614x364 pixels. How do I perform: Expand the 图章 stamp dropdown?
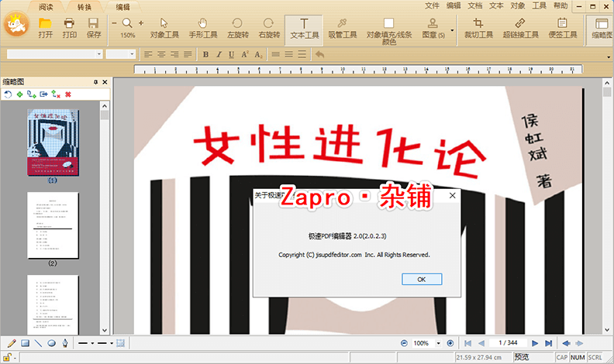pyautogui.click(x=451, y=35)
